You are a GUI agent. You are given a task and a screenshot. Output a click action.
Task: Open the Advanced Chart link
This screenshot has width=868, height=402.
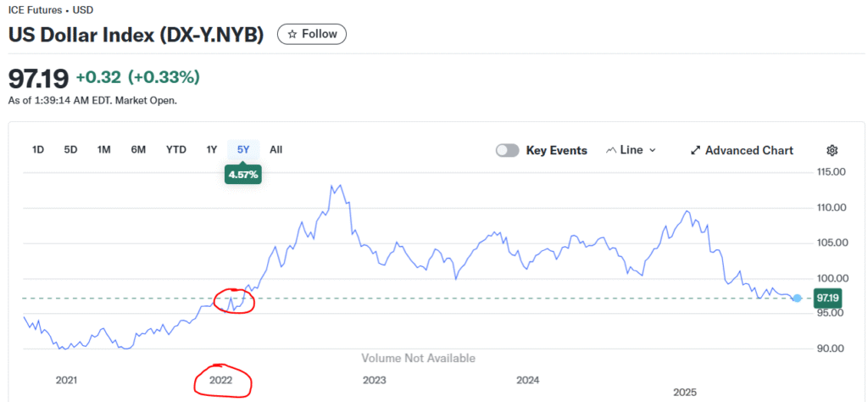(742, 150)
